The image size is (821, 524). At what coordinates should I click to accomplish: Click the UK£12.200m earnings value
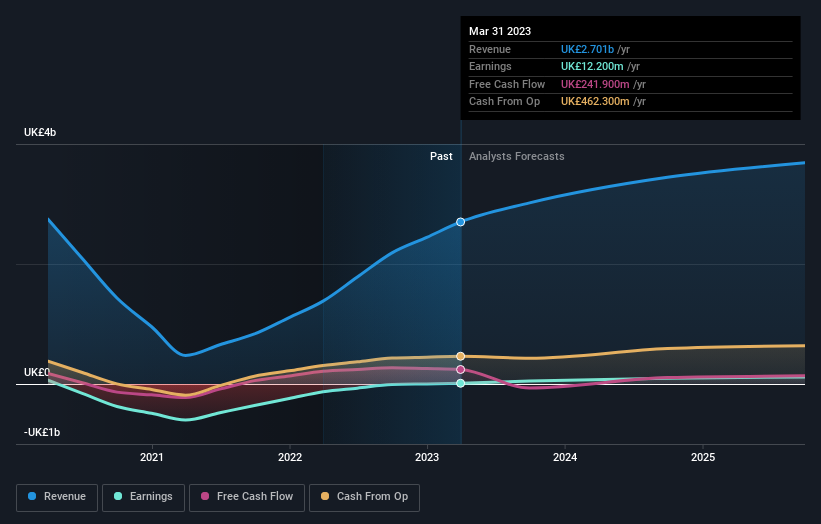(x=592, y=66)
